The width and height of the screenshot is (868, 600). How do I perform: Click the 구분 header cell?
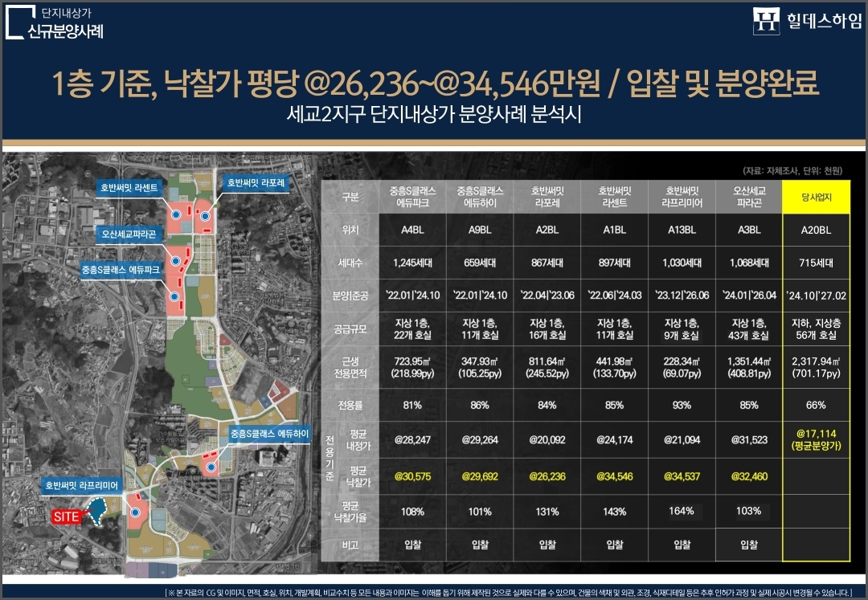click(350, 197)
